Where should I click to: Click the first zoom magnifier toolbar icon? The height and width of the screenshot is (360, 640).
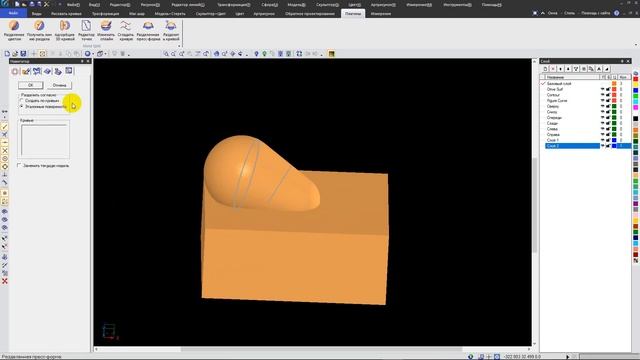point(166,54)
